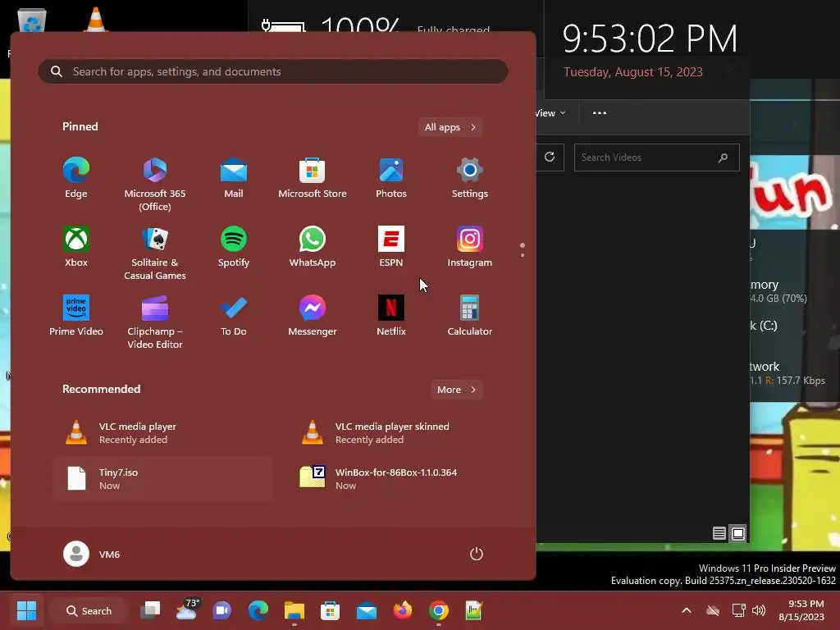
Task: Switch File Explorer to large thumbnails view
Action: click(738, 533)
